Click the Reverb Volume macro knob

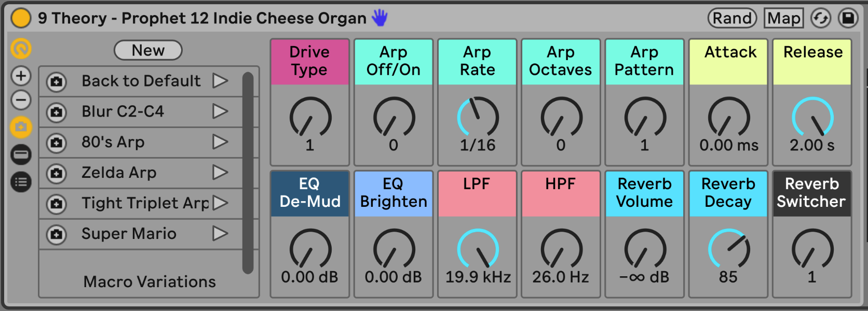click(645, 249)
